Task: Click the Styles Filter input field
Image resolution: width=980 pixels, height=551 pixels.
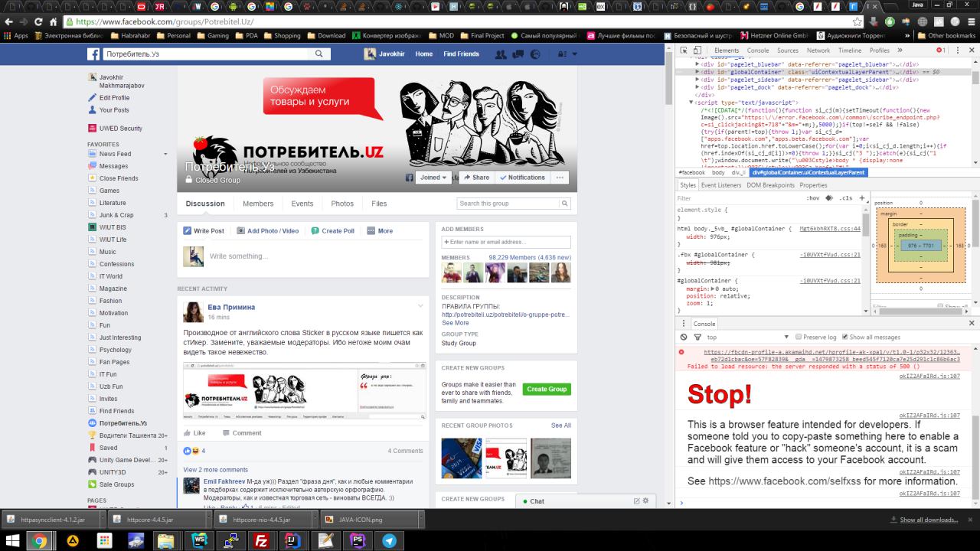Action: pyautogui.click(x=739, y=198)
